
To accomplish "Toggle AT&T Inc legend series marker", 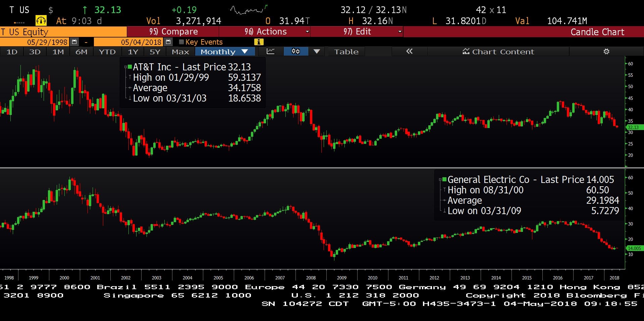I will pos(129,67).
